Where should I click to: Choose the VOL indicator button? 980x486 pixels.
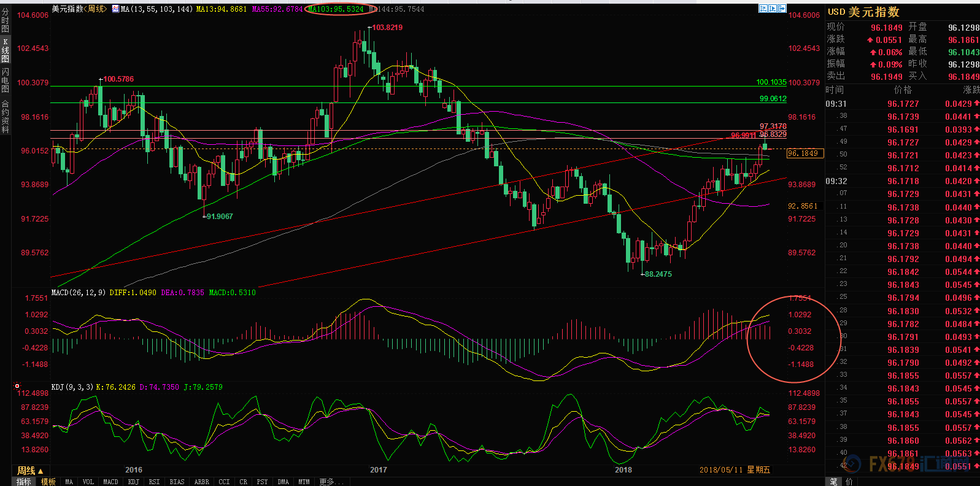[88, 482]
